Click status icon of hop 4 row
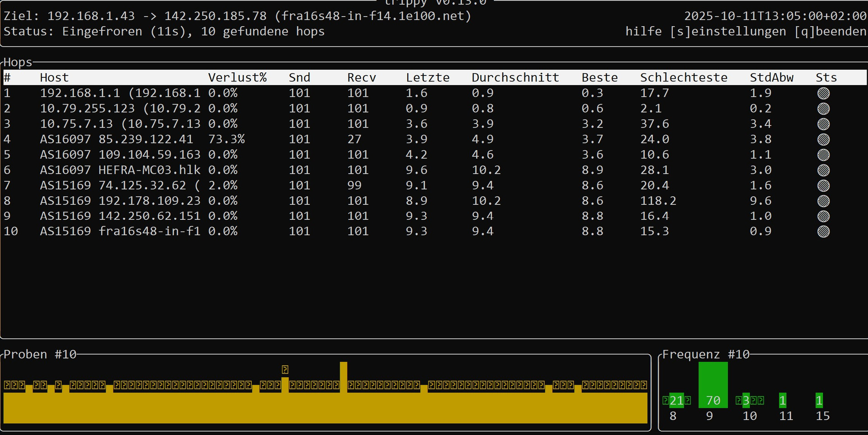Viewport: 868px width, 435px height. [823, 139]
